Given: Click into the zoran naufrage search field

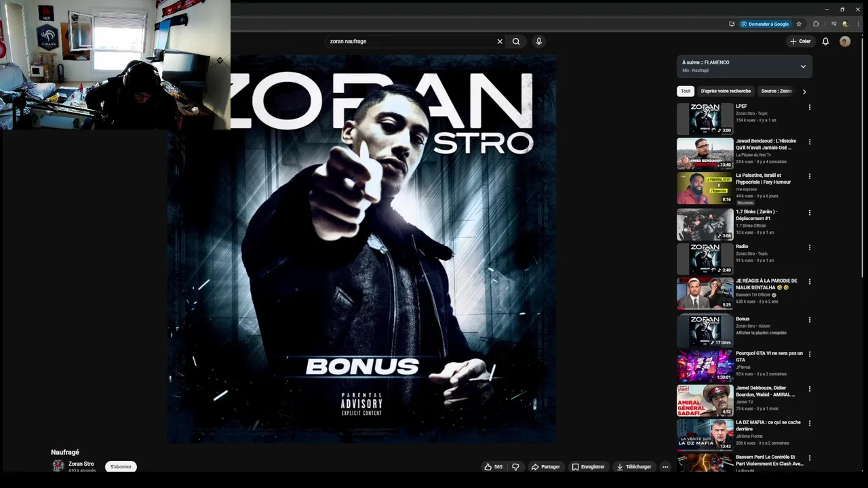Looking at the screenshot, I should click(x=411, y=41).
